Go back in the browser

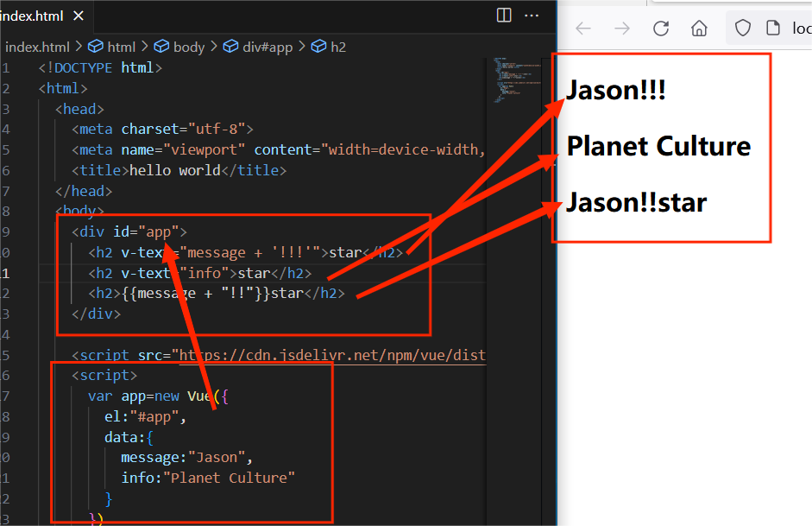[583, 28]
